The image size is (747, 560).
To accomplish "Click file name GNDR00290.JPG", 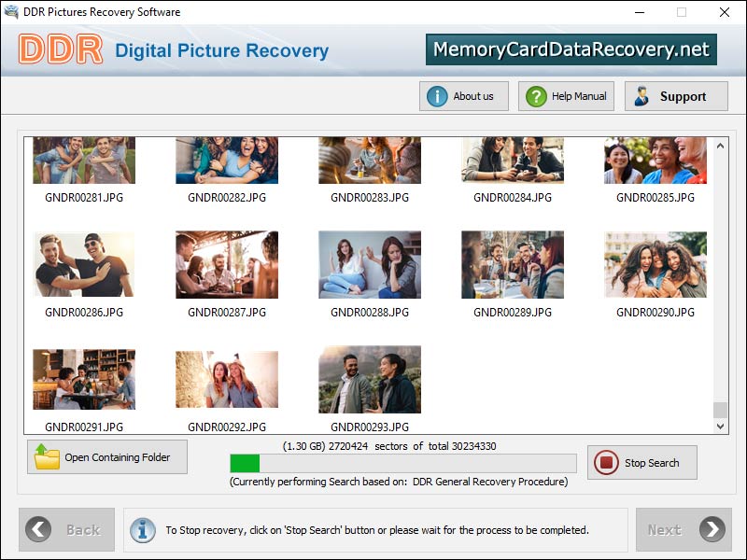I will (655, 312).
